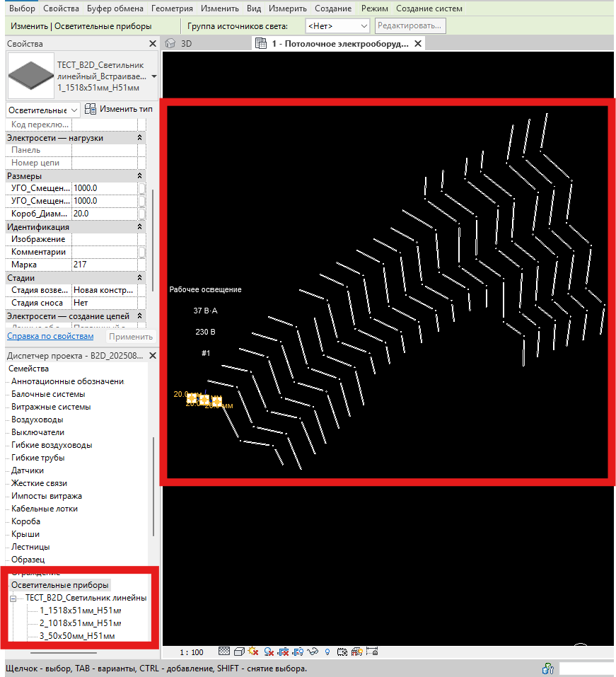This screenshot has width=616, height=677.
Task: Click the detail level icon in view bar
Action: tap(224, 652)
